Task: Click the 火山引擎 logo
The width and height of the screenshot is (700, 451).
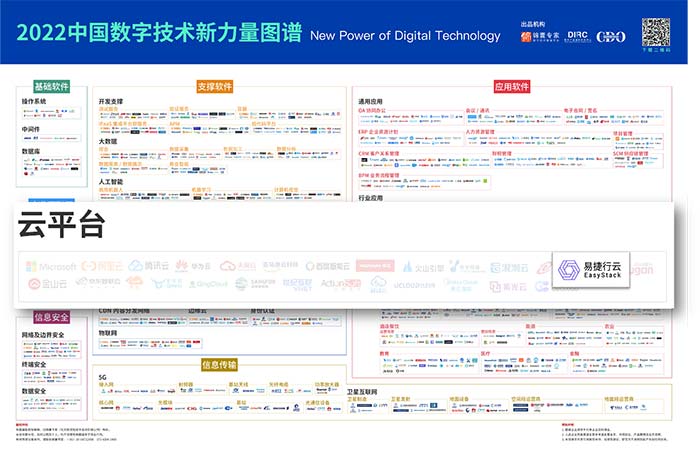Action: click(423, 267)
